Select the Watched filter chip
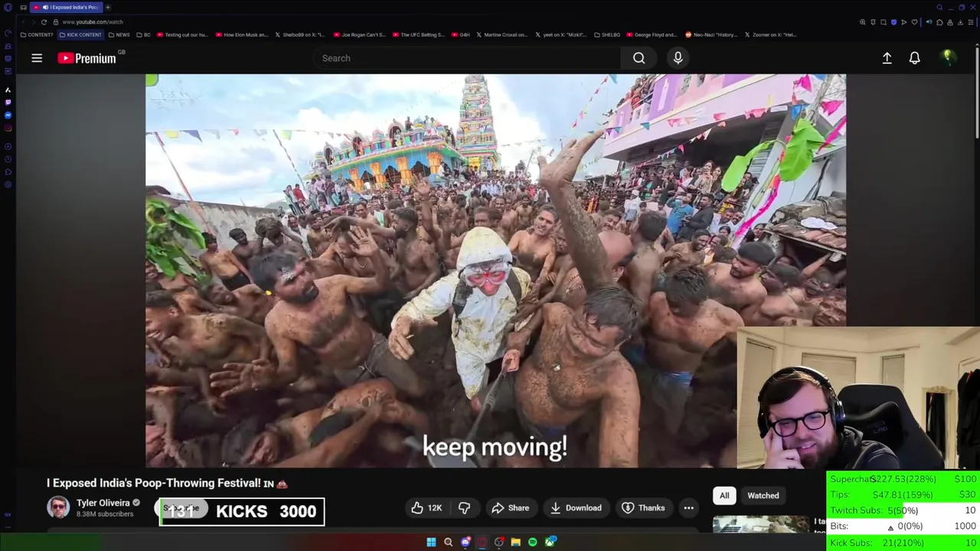The image size is (980, 551). coord(763,495)
